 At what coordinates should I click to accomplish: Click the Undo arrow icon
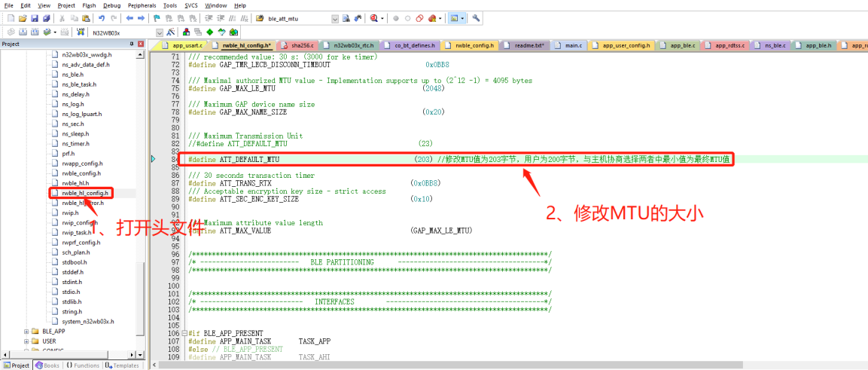coord(101,18)
